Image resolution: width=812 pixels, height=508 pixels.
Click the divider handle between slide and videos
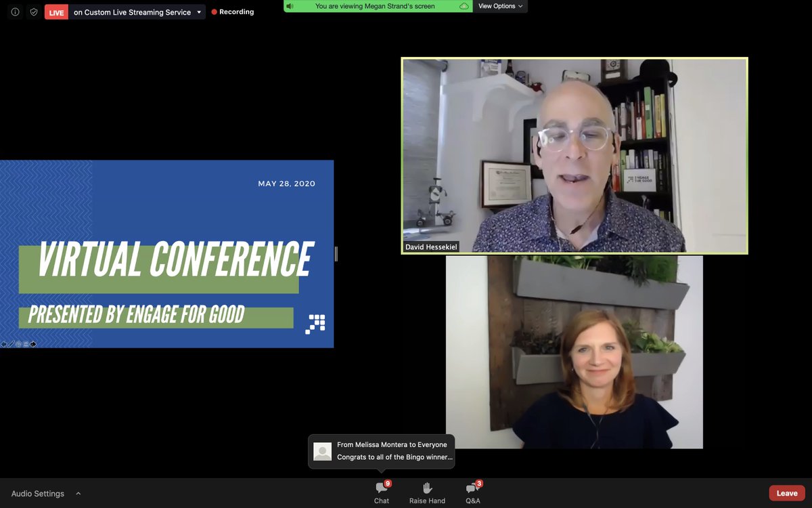(336, 254)
